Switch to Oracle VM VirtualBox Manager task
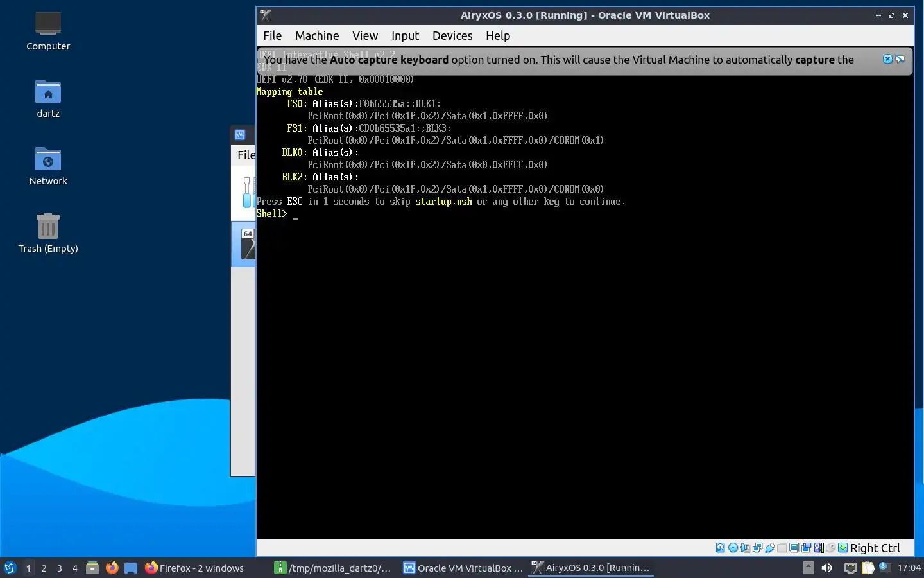Screen dimensions: 924x578 [x=463, y=568]
